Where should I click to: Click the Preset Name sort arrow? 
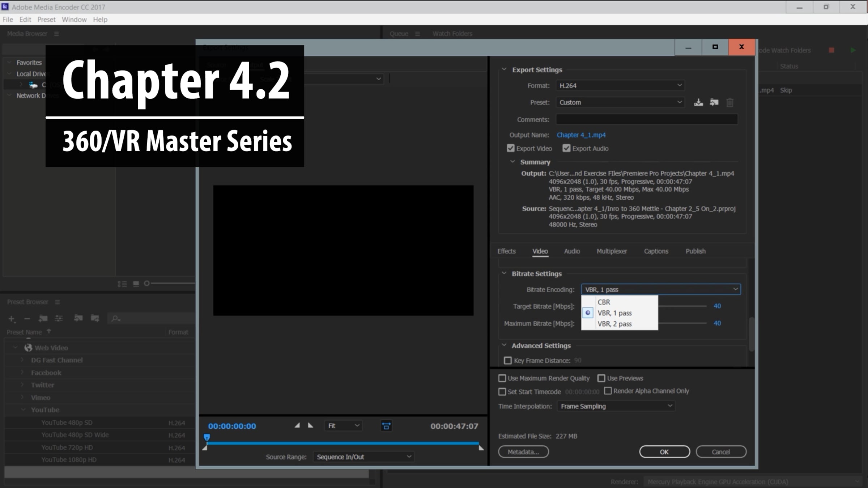pos(49,331)
